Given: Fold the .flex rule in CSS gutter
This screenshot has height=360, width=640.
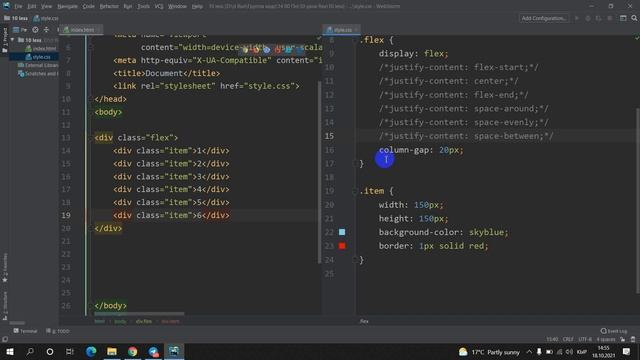Looking at the screenshot, I should point(355,40).
